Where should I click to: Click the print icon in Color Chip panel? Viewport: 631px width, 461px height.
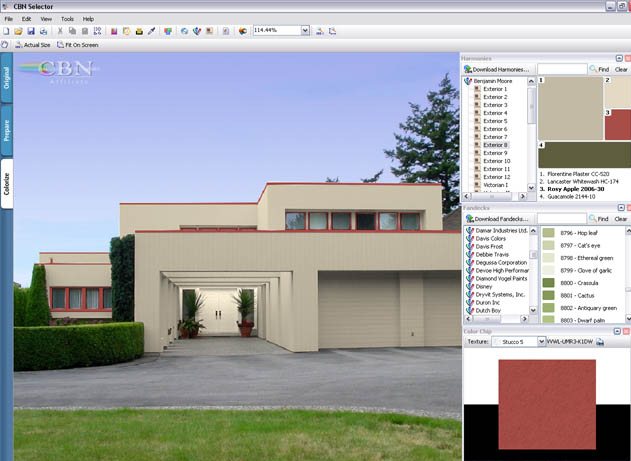tap(600, 342)
